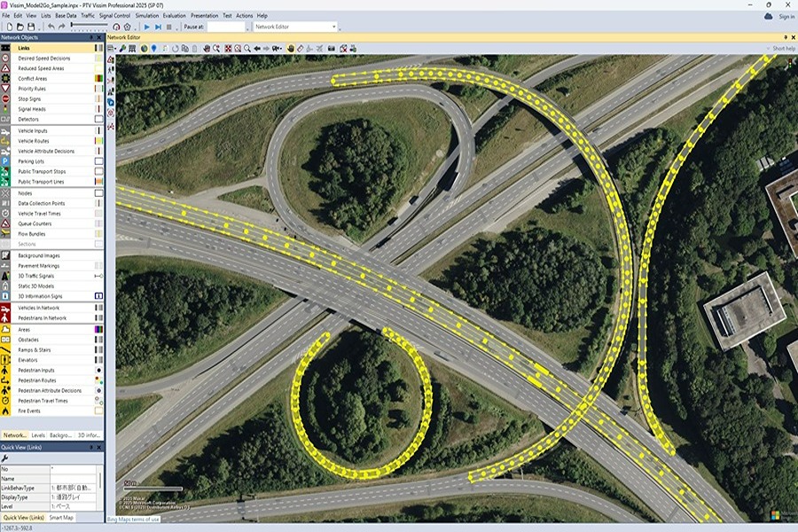
Task: Click the simulation single step button
Action: [x=159, y=27]
